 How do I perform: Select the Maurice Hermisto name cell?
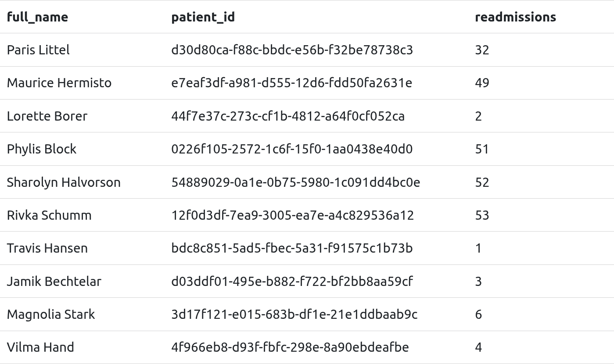tap(59, 83)
